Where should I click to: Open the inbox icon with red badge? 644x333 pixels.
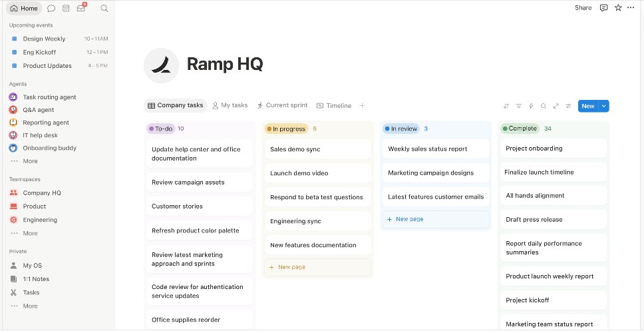tap(81, 8)
